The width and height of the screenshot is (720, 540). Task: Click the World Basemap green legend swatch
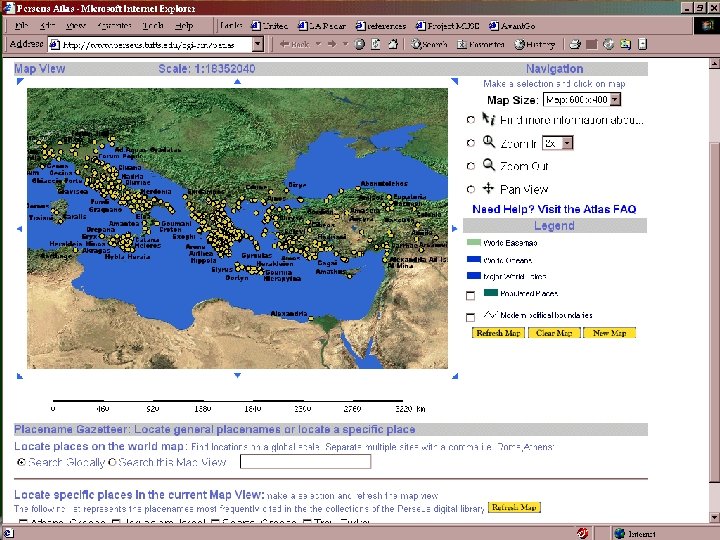coord(474,242)
